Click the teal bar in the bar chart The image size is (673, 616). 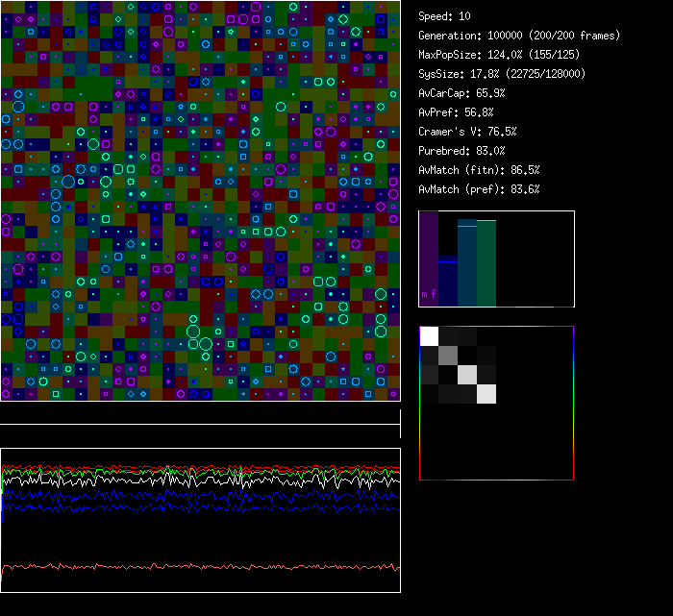[467, 264]
